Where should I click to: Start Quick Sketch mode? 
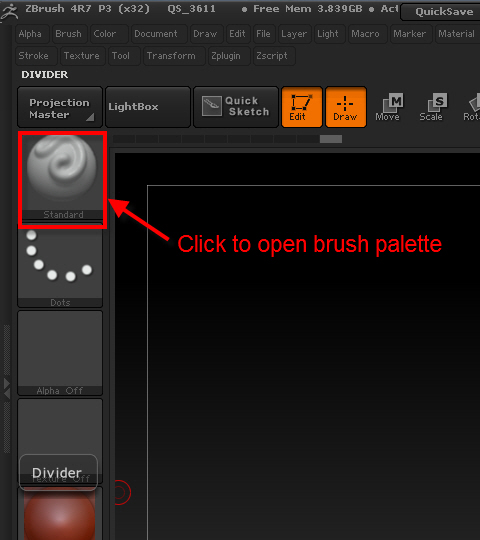[236, 107]
